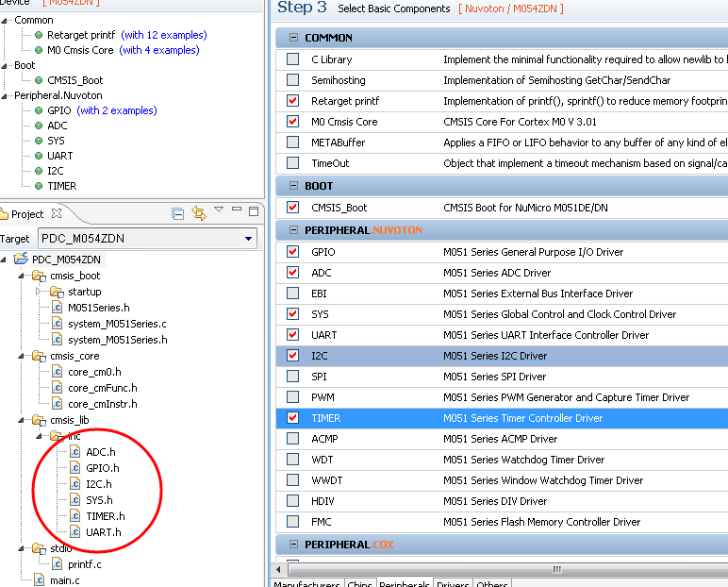Select 'M051 Series Flash Memory Controller Driver' text
This screenshot has height=587, width=728.
click(542, 522)
